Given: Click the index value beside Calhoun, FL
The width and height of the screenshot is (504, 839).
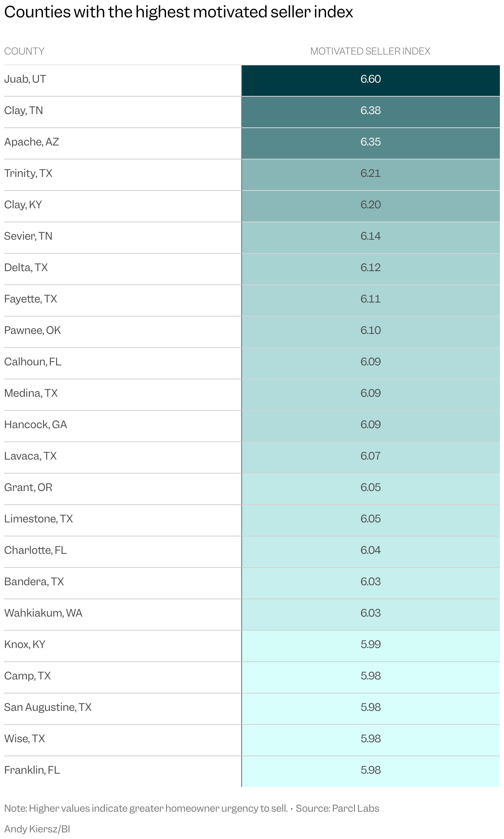Looking at the screenshot, I should click(x=371, y=362).
